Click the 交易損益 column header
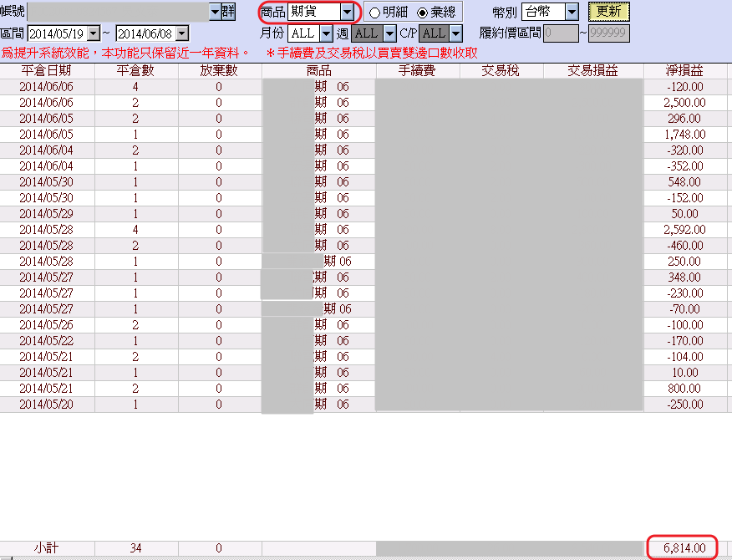 593,71
